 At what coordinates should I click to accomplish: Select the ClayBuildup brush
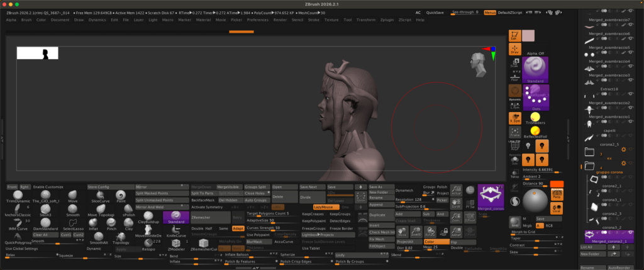pos(148,217)
